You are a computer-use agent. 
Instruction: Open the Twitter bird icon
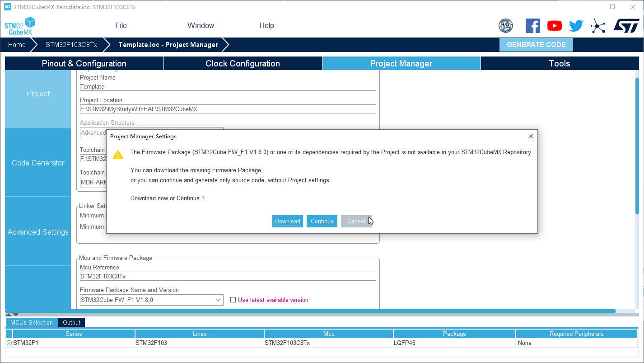(x=576, y=26)
